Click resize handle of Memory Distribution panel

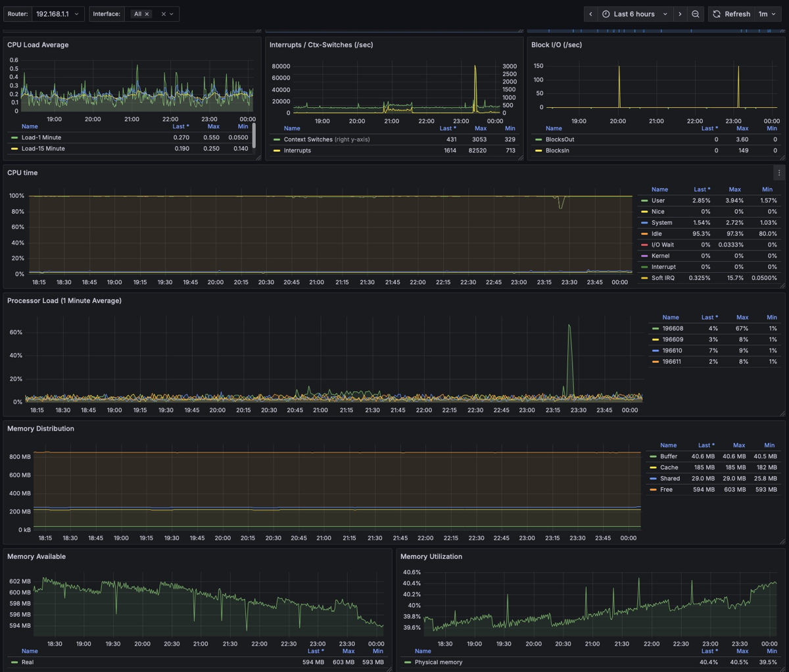[x=782, y=541]
